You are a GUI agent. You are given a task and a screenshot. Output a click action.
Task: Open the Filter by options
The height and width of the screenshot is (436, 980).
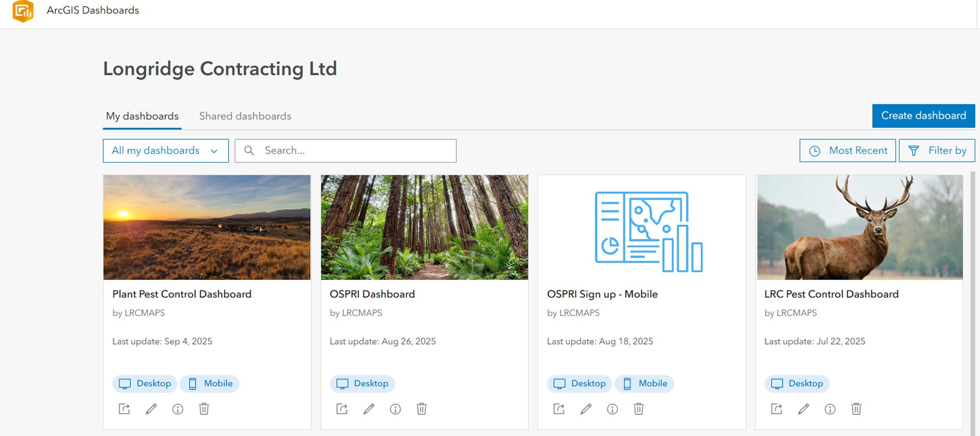937,151
